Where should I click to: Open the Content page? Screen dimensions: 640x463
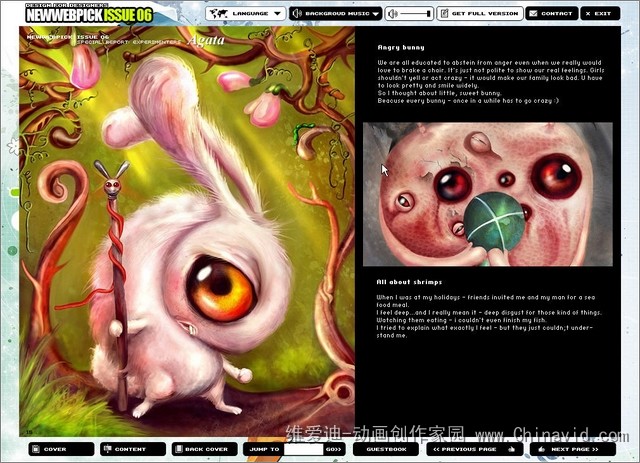click(133, 449)
